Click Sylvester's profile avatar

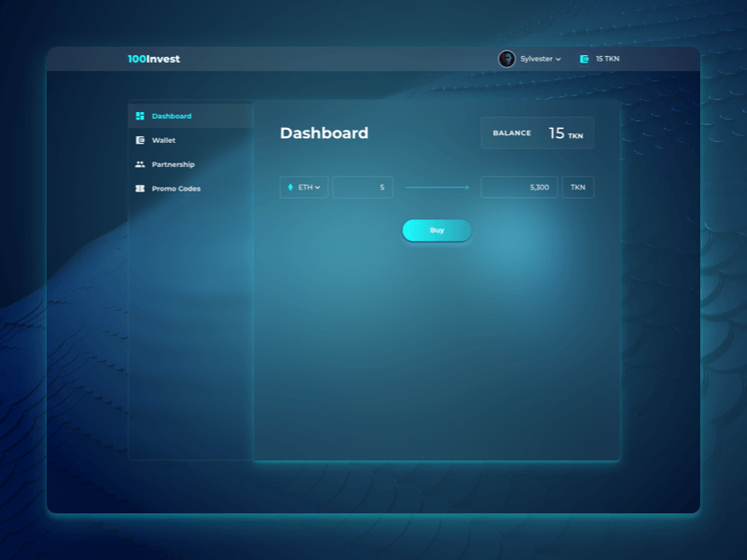[507, 59]
